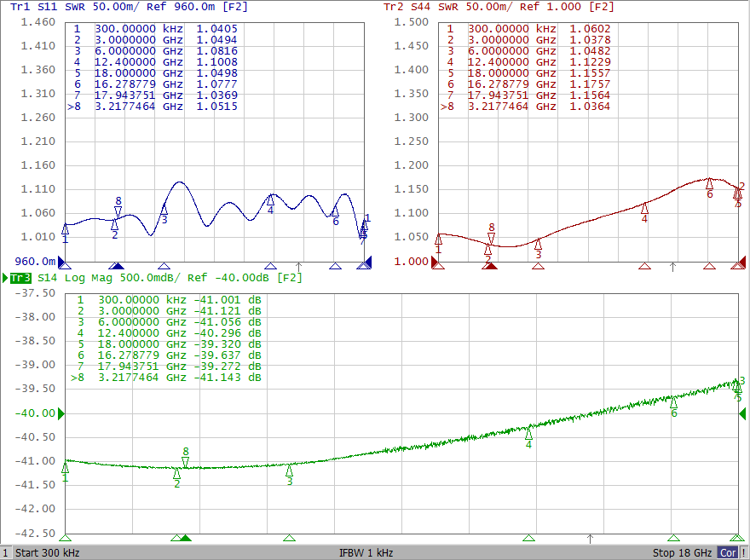Click marker 8 triangle on the S11 trace
This screenshot has height=560, width=750.
tap(118, 211)
